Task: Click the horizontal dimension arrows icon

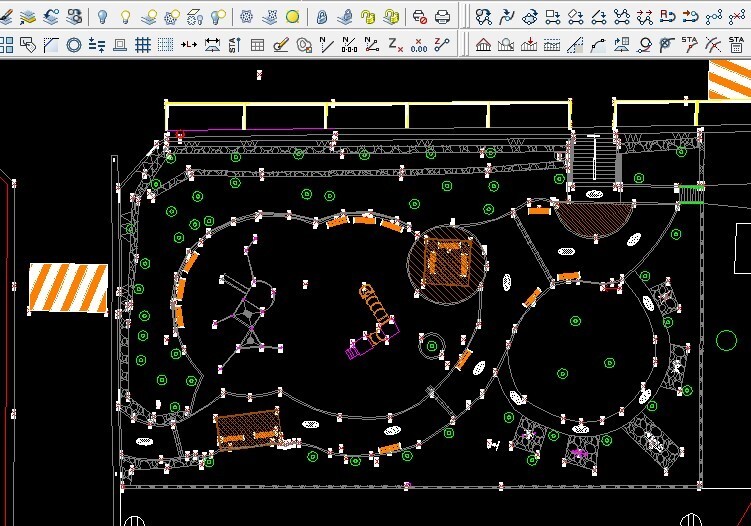Action: point(212,45)
